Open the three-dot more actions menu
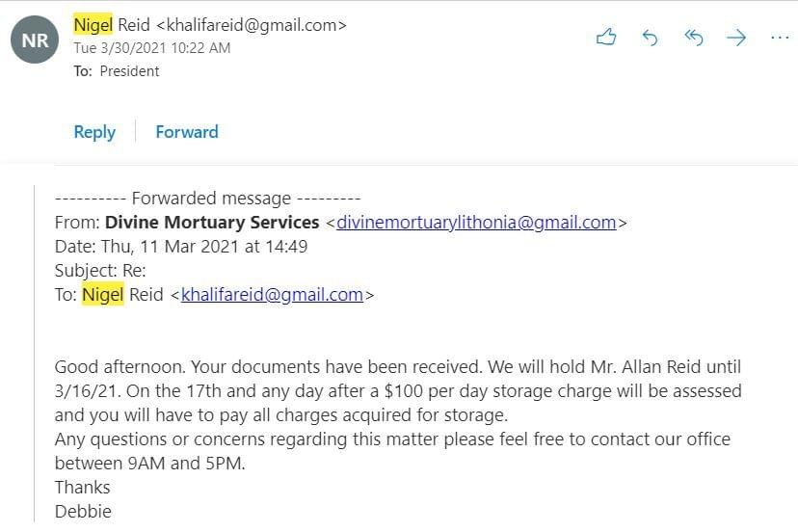798x532 pixels. point(780,38)
